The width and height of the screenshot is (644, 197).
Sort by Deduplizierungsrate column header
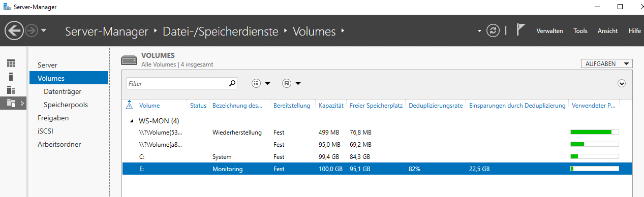point(436,106)
